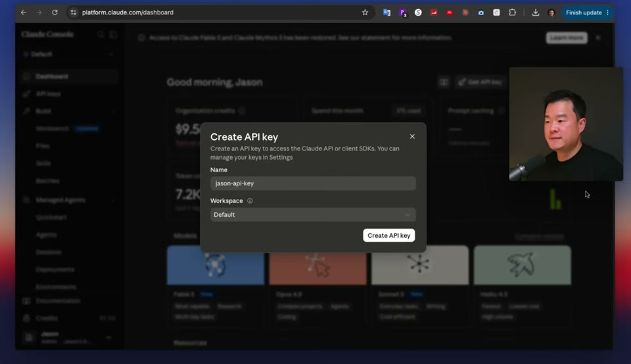Image resolution: width=631 pixels, height=364 pixels.
Task: Open the Extensions puzzle-piece menu
Action: click(512, 12)
